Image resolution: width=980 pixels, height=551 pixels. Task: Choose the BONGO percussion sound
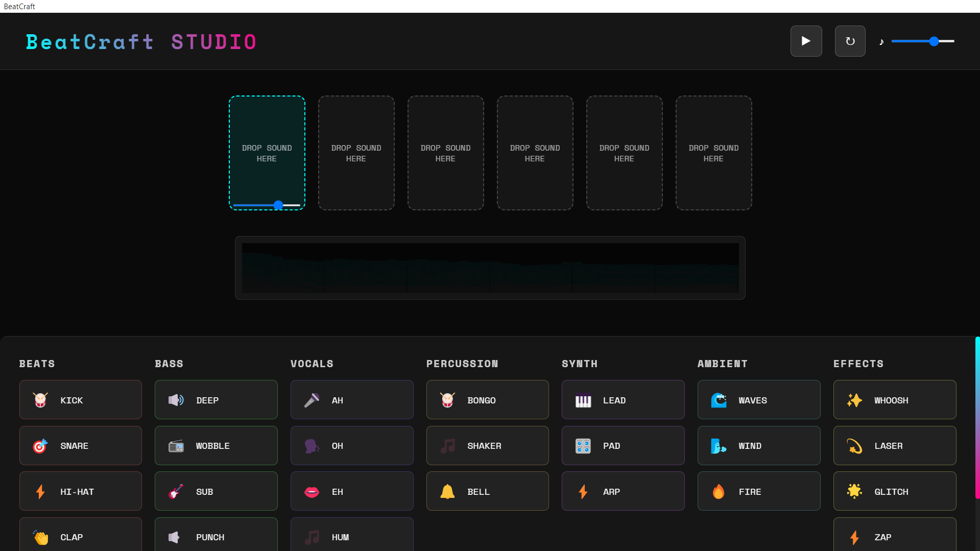(487, 400)
